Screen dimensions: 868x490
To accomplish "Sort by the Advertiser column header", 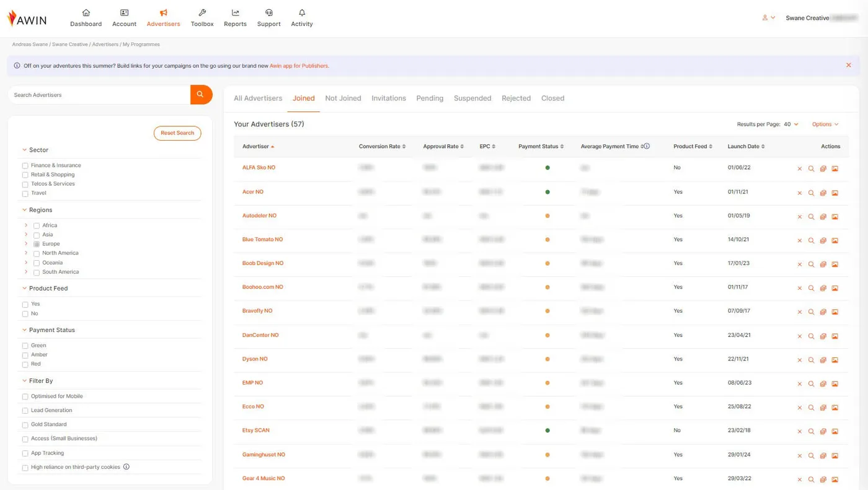I will tap(258, 147).
